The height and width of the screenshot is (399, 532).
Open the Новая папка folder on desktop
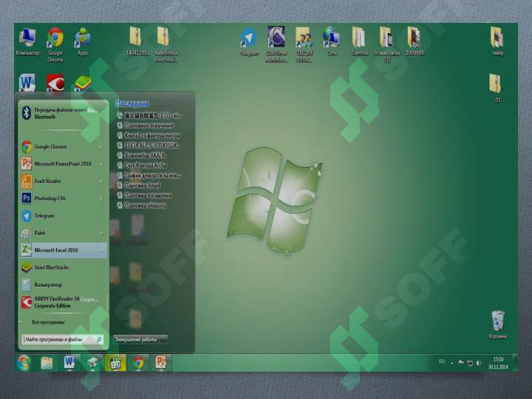(387, 44)
